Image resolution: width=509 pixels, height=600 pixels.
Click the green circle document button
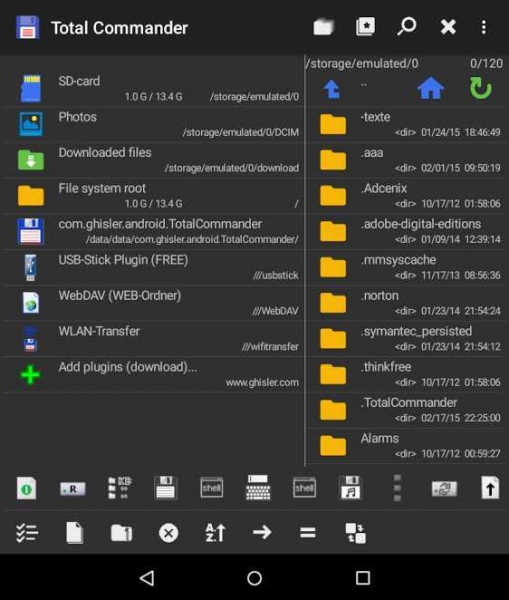pyautogui.click(x=26, y=488)
